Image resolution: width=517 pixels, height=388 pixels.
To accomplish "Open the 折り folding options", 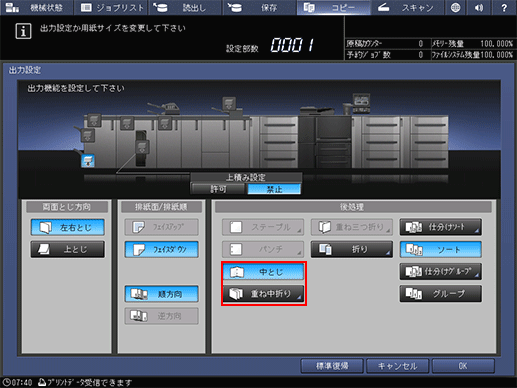I will coord(352,249).
